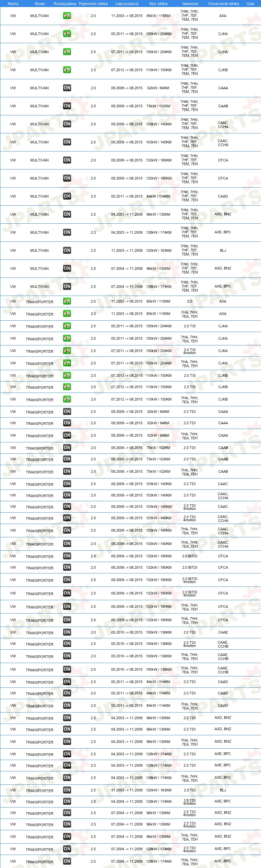Click ON diesel icon in Multivan CAAD row
This screenshot has height=868, width=261.
coord(67,196)
